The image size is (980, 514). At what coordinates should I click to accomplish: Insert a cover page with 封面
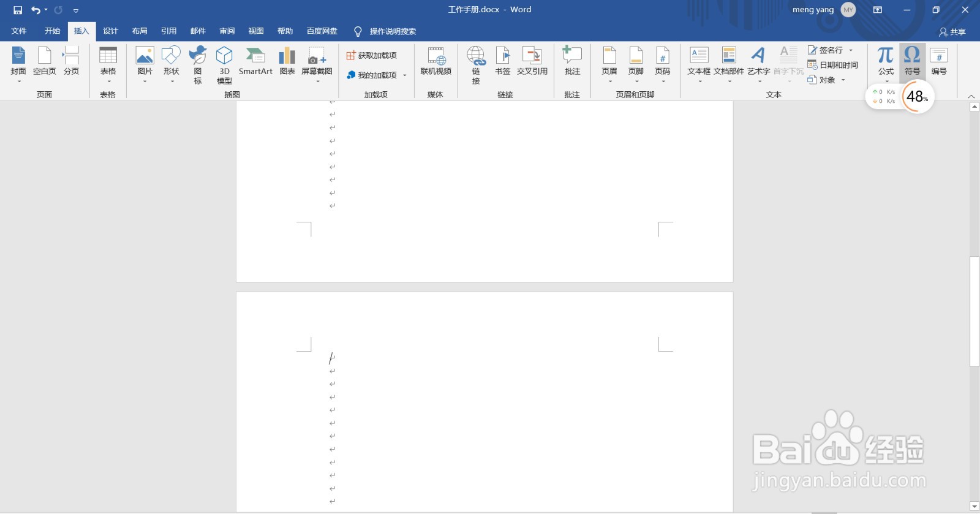(x=18, y=64)
